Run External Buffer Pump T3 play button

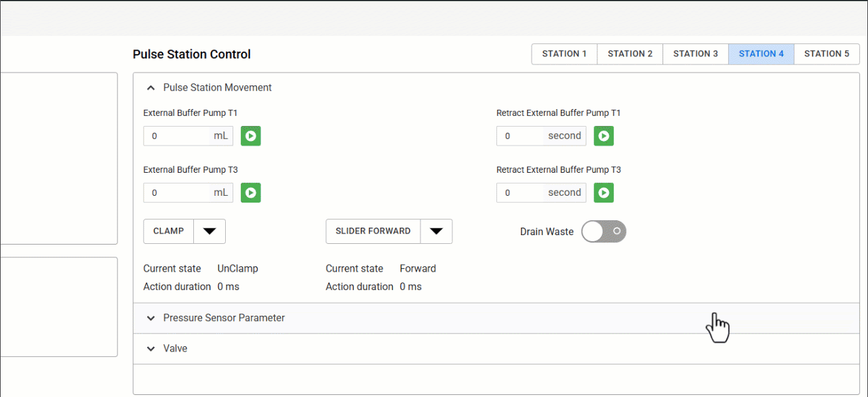(251, 193)
